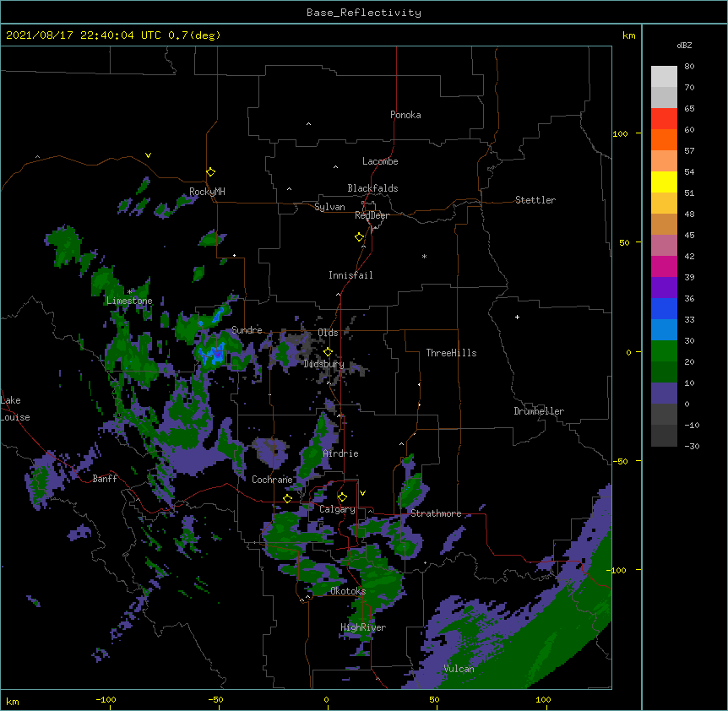
Task: Click the yellow diamond marker south of RedDeer
Action: pyautogui.click(x=360, y=237)
